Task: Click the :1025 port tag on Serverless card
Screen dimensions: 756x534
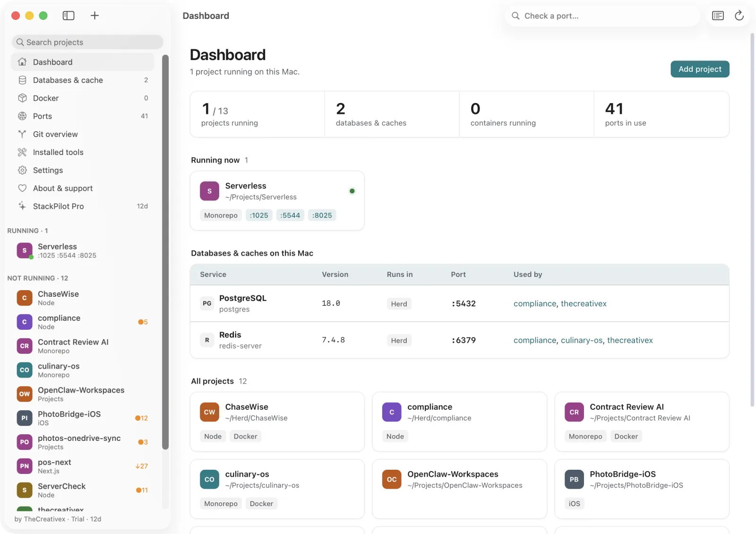Action: click(x=259, y=215)
